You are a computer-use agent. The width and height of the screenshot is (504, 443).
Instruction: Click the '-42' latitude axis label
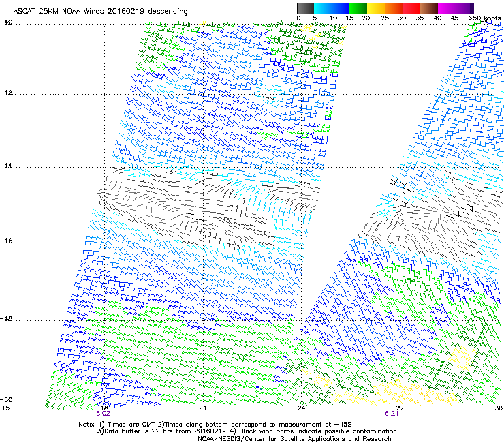tap(6, 93)
